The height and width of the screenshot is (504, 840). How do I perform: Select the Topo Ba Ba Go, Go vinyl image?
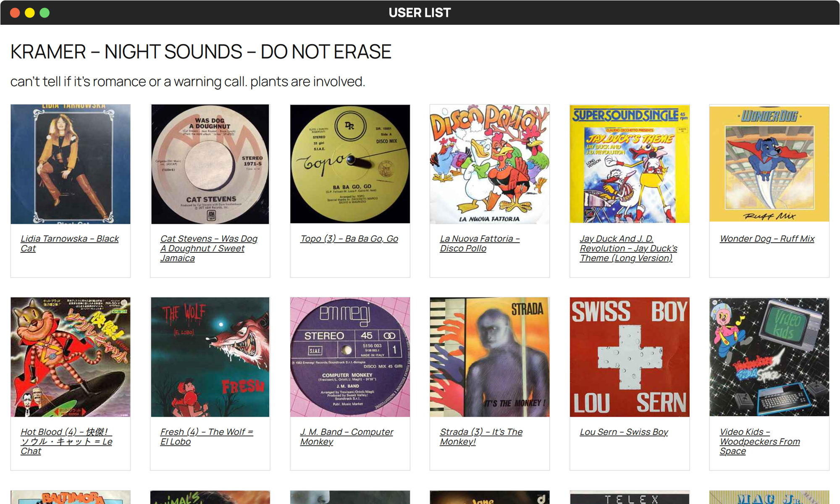(350, 164)
